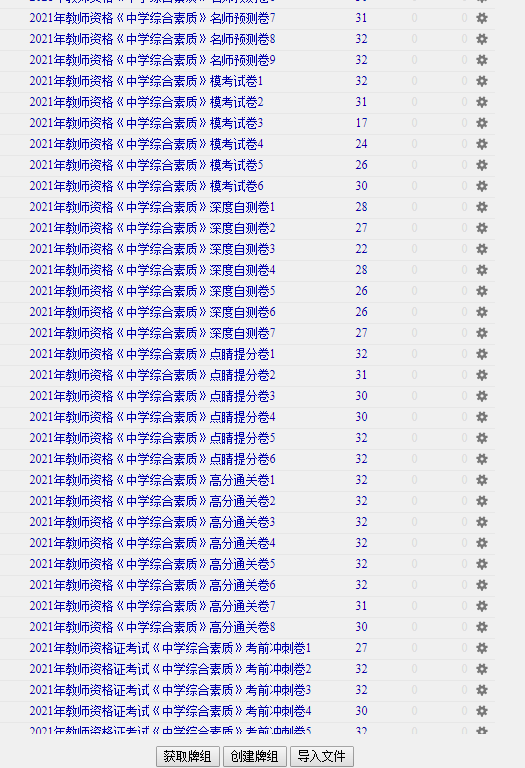Click gear icon beside 考前冲刺卷2
Screen dimensions: 525x768
tap(482, 669)
